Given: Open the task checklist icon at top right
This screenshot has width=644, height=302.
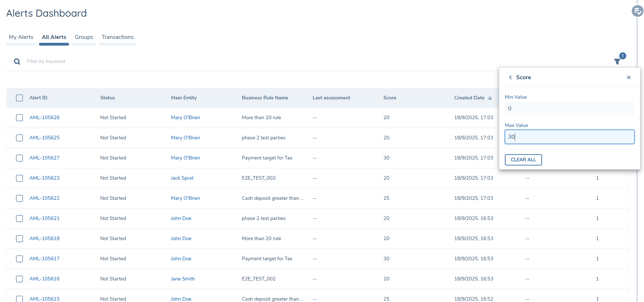Looking at the screenshot, I should coord(637,11).
